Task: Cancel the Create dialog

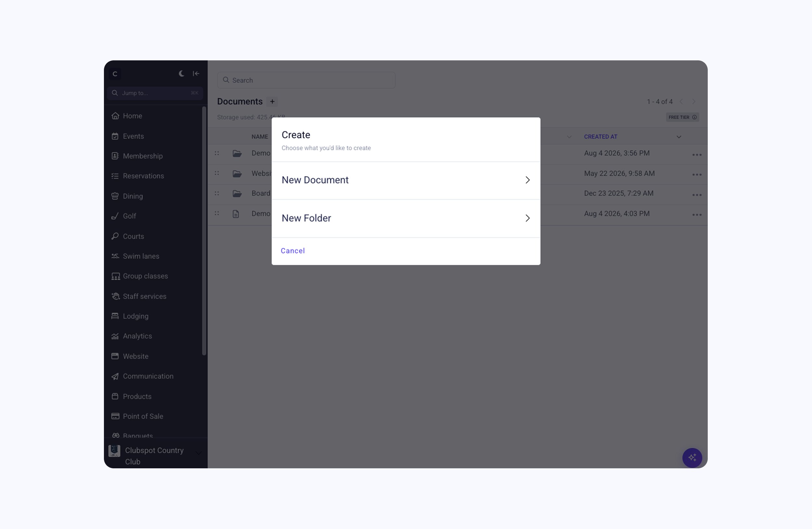Action: coord(293,251)
